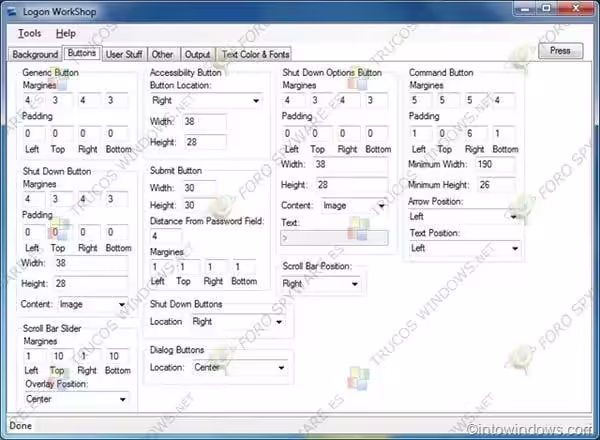Switch to the User Stuff tab
The height and width of the screenshot is (440, 600).
[x=124, y=54]
